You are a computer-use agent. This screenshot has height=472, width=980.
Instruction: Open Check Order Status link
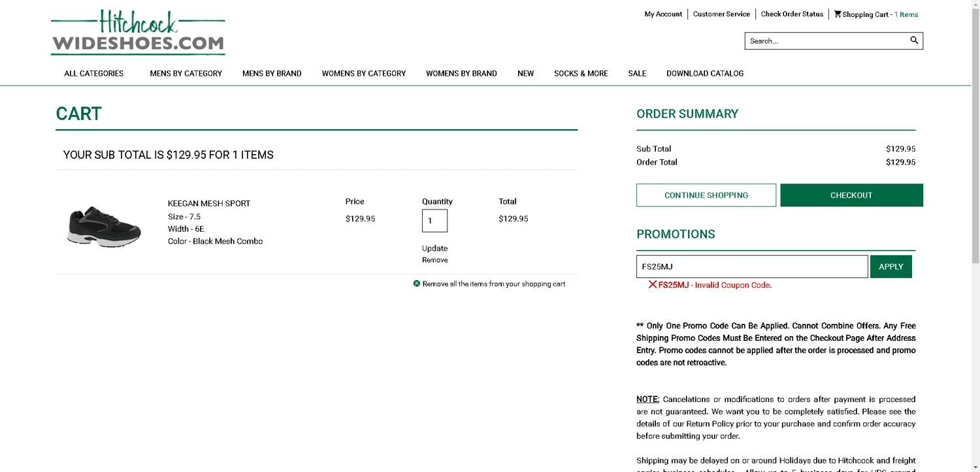(792, 14)
